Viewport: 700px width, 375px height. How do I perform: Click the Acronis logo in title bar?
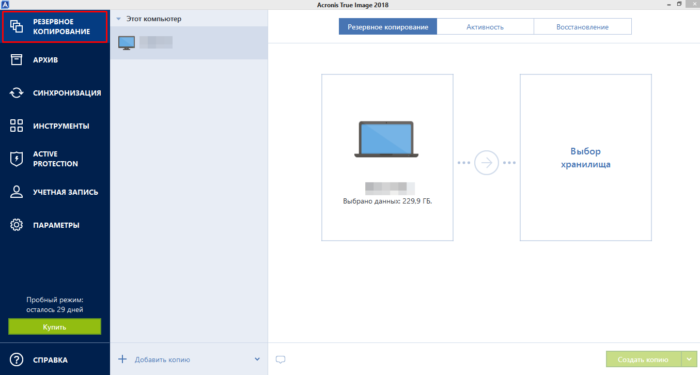point(5,4)
